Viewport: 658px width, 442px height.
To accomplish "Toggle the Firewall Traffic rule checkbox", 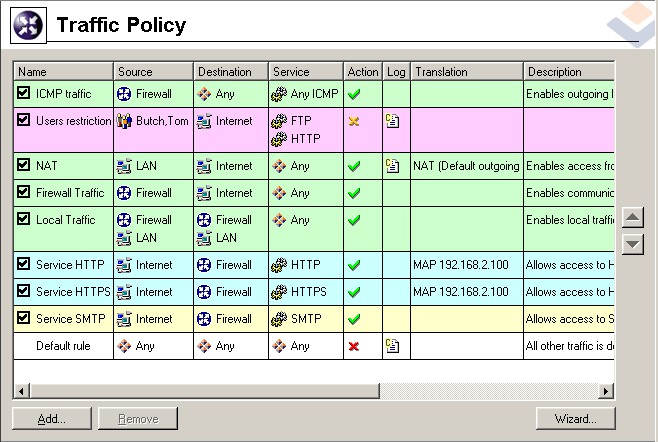I will pos(24,191).
